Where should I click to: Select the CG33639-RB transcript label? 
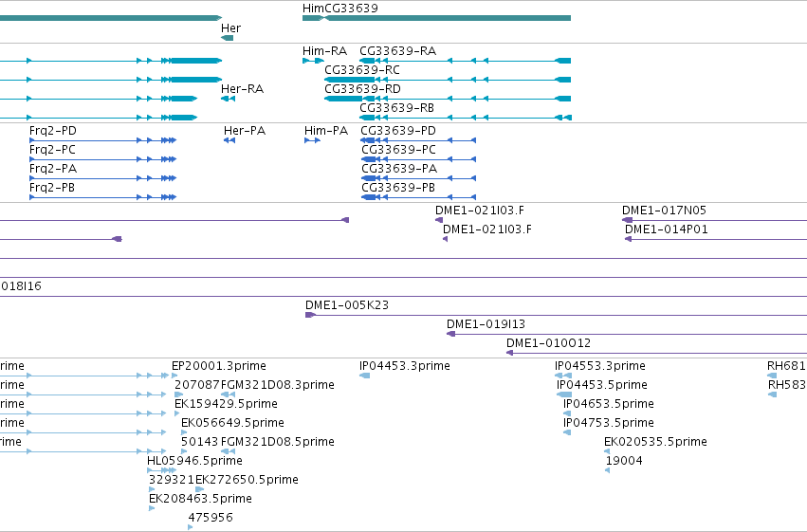(396, 108)
